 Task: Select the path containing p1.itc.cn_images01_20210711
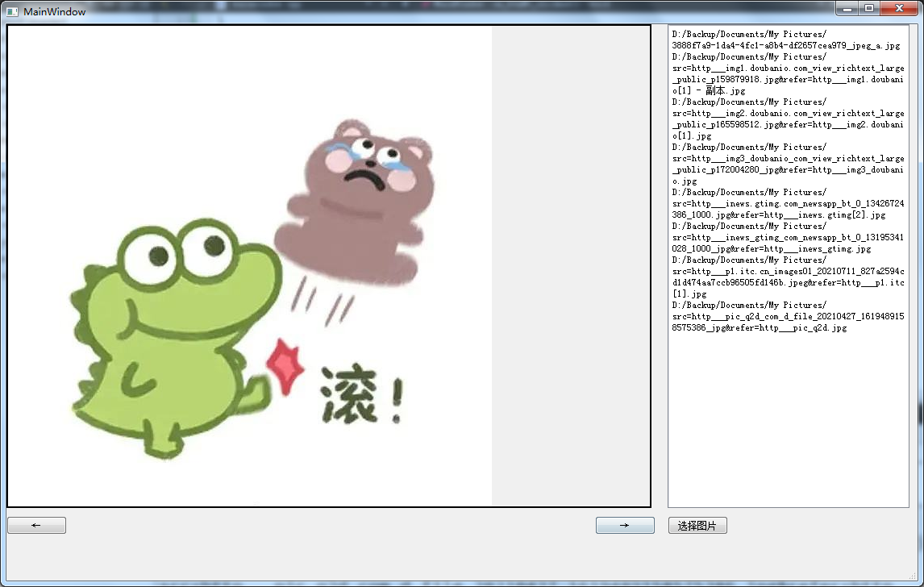coord(788,277)
